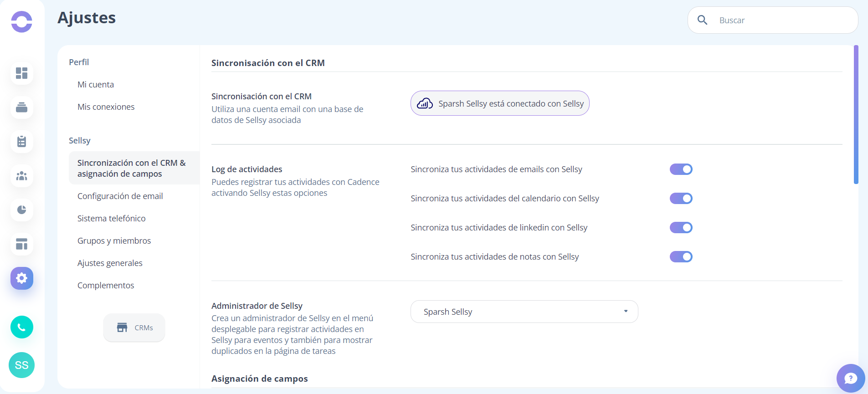Image resolution: width=868 pixels, height=394 pixels.
Task: Open the tasks clipboard icon in sidebar
Action: point(21,142)
